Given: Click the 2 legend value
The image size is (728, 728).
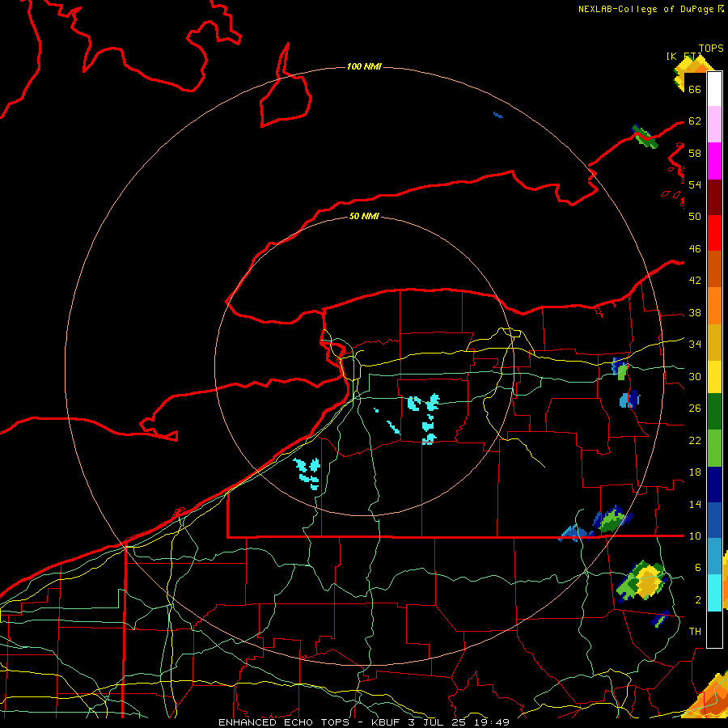Looking at the screenshot, I should point(698,600).
